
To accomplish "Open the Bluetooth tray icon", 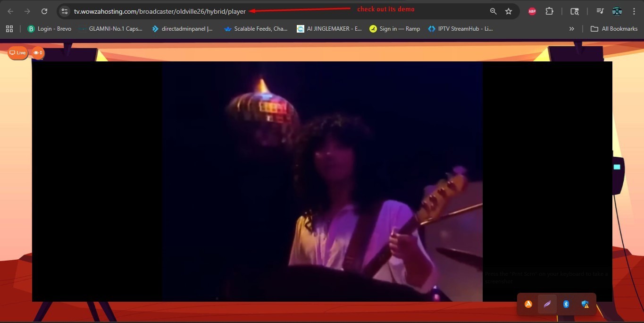I will tap(566, 304).
